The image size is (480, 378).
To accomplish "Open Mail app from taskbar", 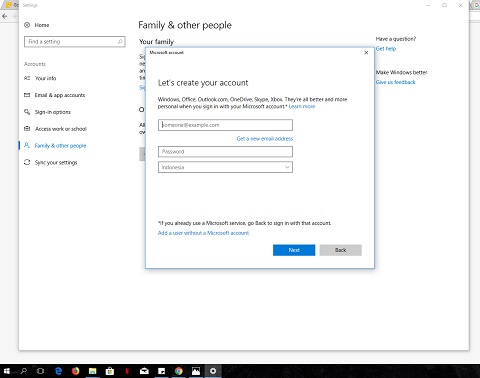I will (144, 371).
